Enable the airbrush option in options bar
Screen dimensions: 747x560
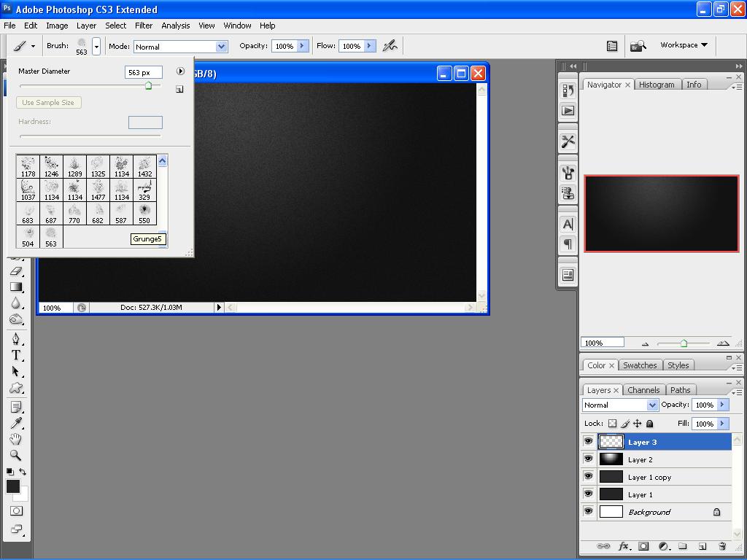coord(390,46)
